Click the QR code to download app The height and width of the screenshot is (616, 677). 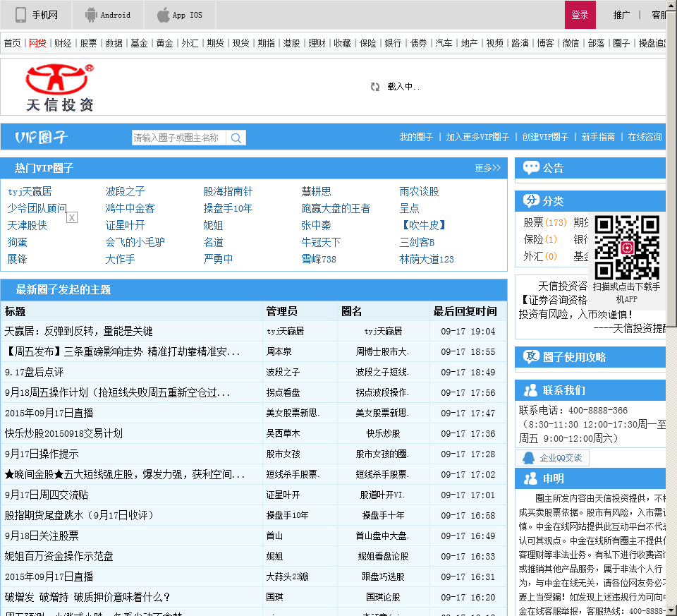(626, 247)
